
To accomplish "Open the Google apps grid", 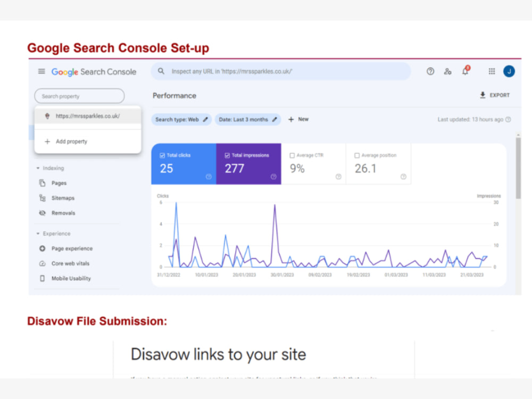I will (x=492, y=71).
